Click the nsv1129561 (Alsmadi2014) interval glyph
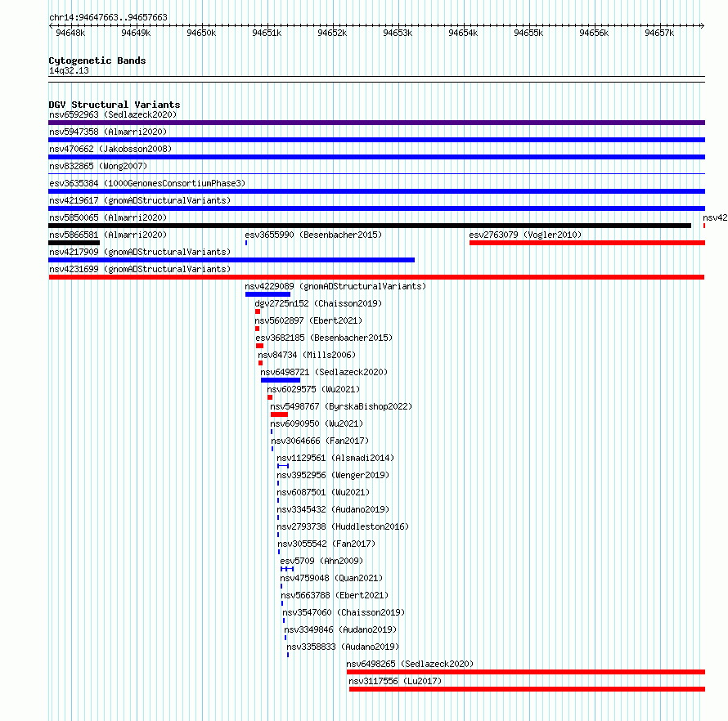Screen dimensions: 728x721 (283, 466)
